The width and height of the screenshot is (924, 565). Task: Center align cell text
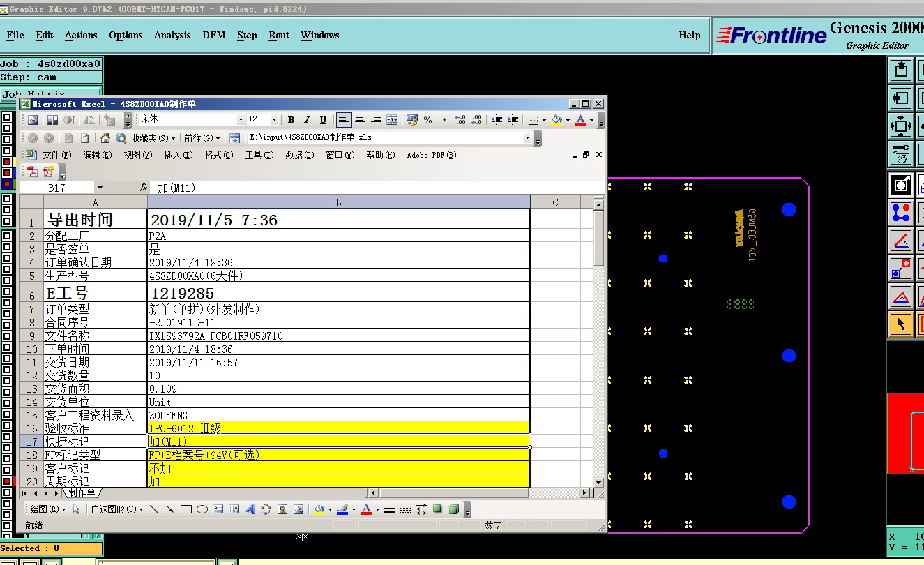[360, 120]
